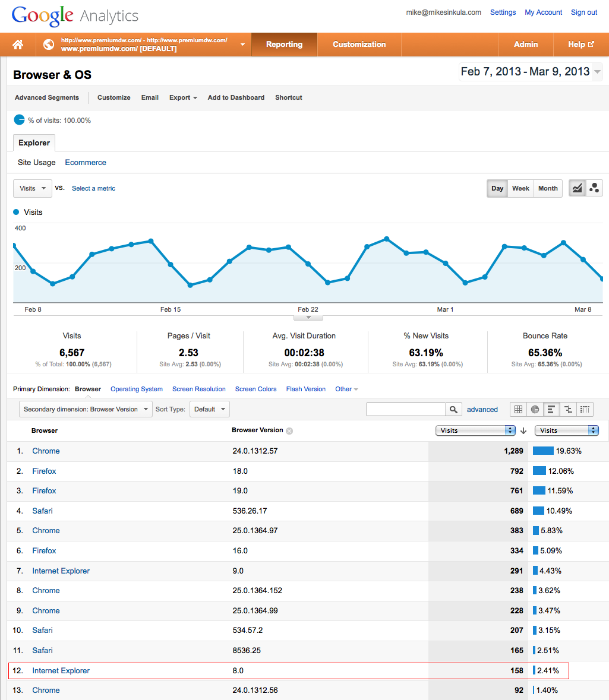
Task: Switch primary dimension to Operating System
Action: coord(136,389)
